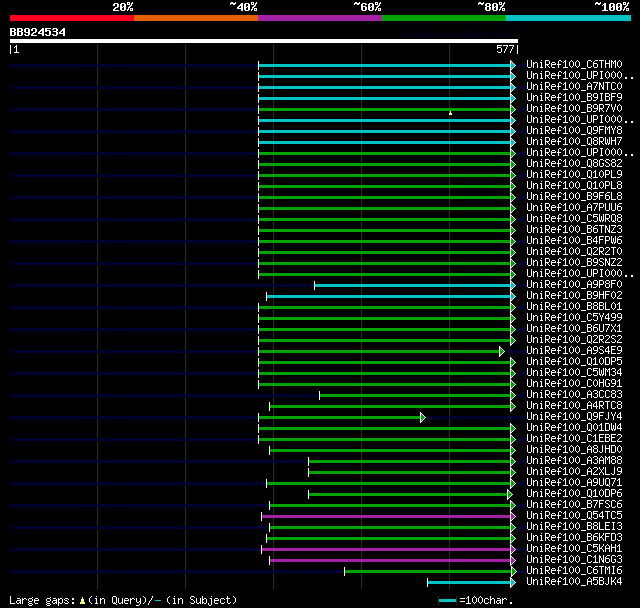Click the arrowhead on UniRef100_B7FSC6 row
The width and height of the screenshot is (640, 608).
(x=513, y=506)
